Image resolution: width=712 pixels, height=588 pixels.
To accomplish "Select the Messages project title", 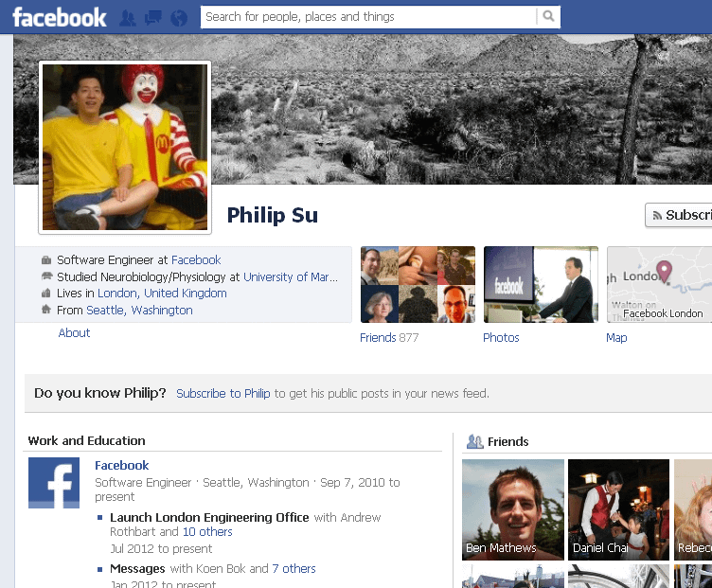I will [x=137, y=568].
